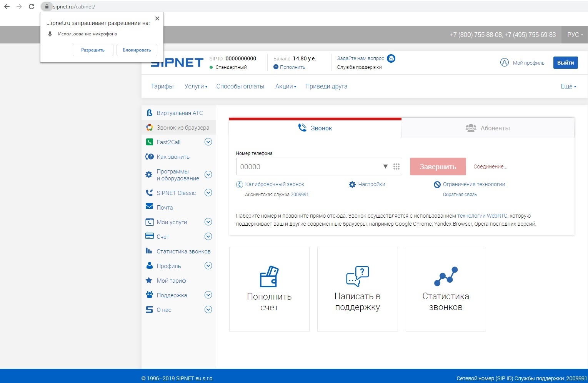Click the Virtual ATC sidebar icon
This screenshot has height=383, width=588.
(x=149, y=113)
